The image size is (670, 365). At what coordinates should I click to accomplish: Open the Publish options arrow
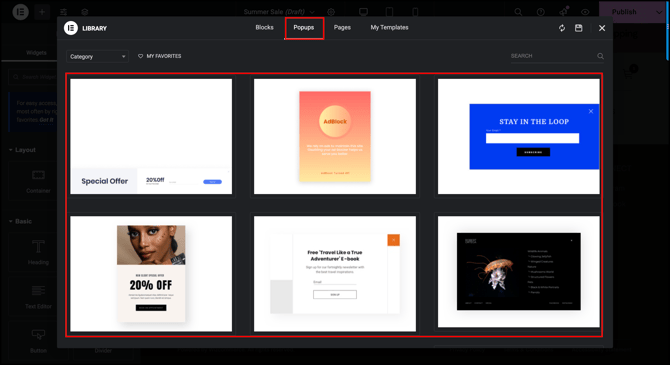tap(659, 12)
